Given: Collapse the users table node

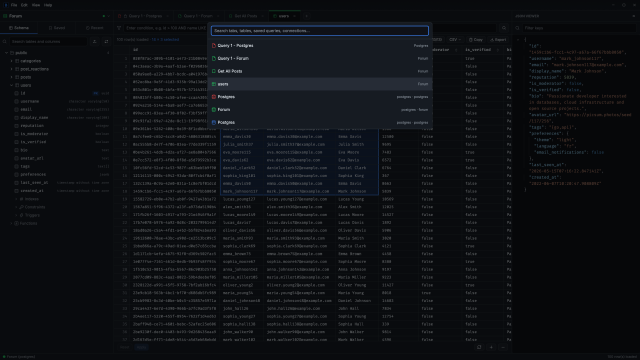Looking at the screenshot, I should tap(11, 85).
